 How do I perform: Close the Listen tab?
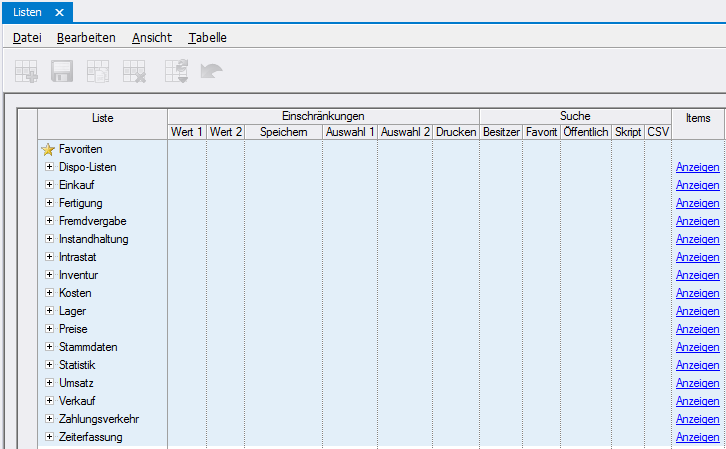coord(59,12)
